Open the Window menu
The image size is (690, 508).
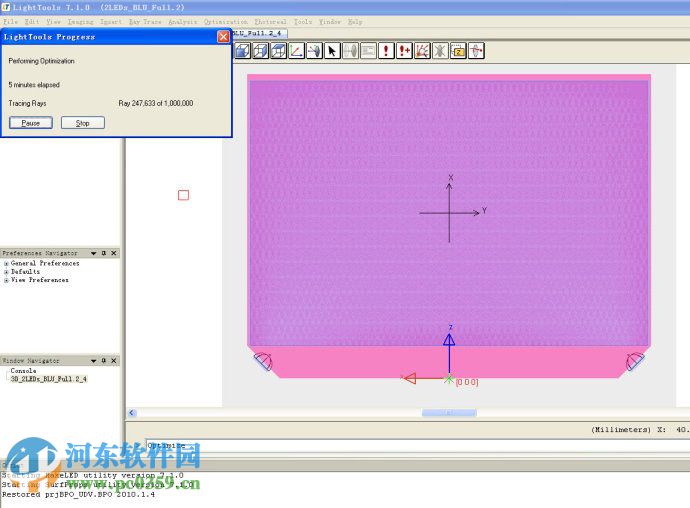pos(330,22)
